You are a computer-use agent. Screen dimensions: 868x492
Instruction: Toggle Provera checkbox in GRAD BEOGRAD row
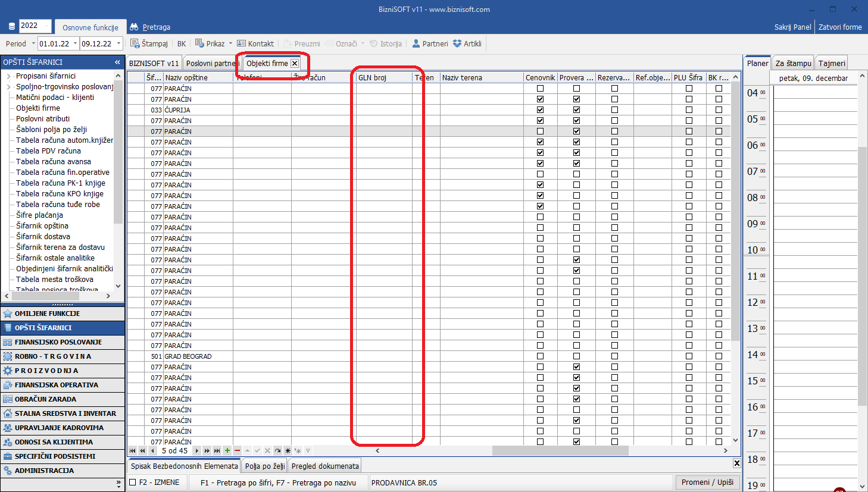tap(576, 356)
